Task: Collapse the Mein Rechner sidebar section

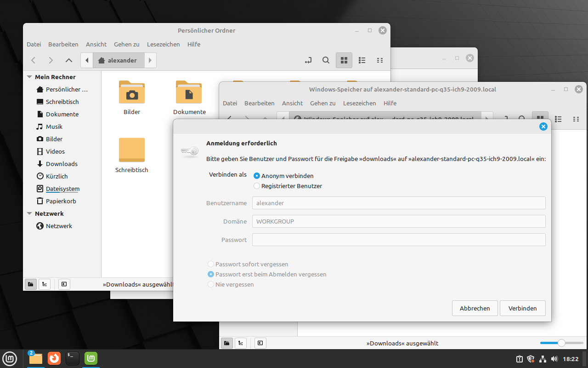Action: click(x=29, y=77)
